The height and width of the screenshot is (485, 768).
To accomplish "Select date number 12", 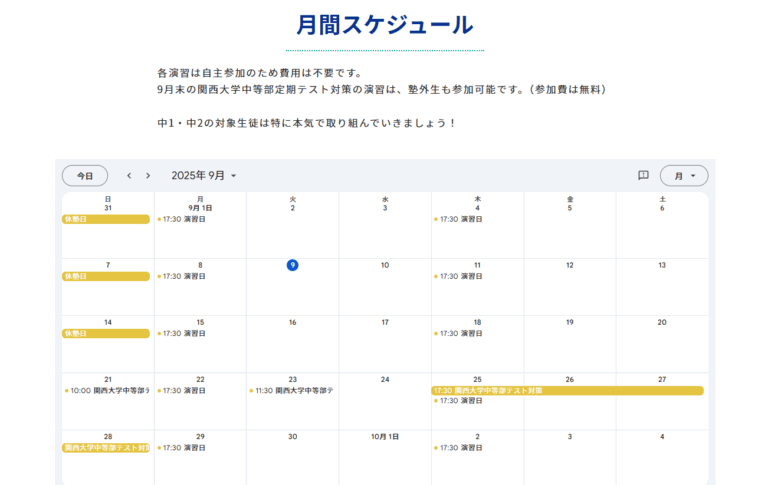I will pos(570,265).
